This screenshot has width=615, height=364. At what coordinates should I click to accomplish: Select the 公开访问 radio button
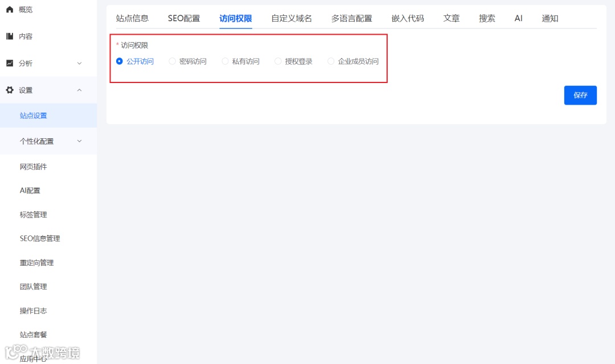pos(119,61)
